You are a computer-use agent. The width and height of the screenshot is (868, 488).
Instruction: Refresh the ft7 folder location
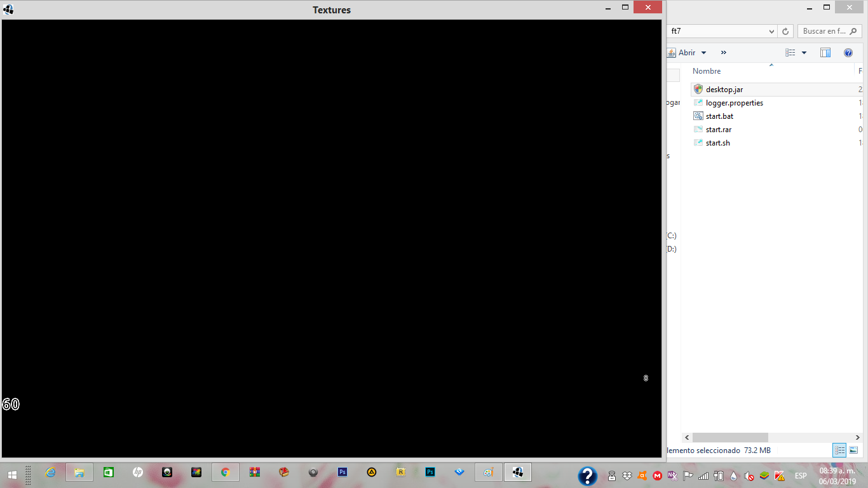point(786,31)
